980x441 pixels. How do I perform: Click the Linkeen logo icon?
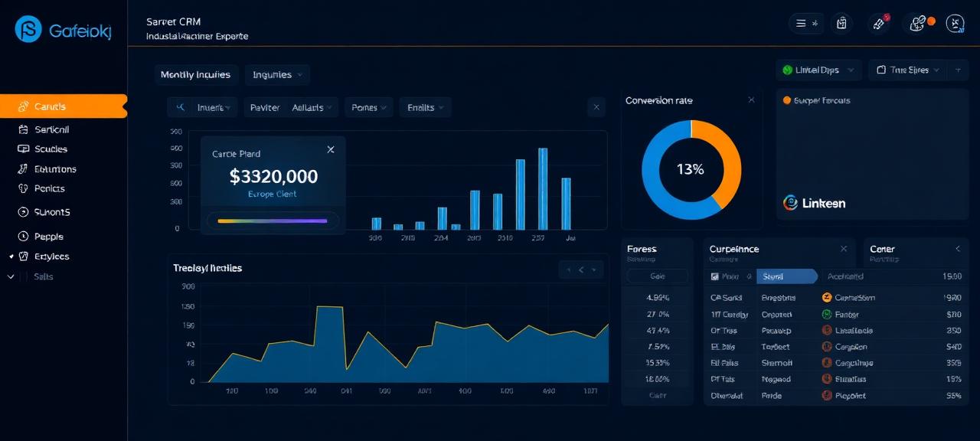click(x=791, y=203)
